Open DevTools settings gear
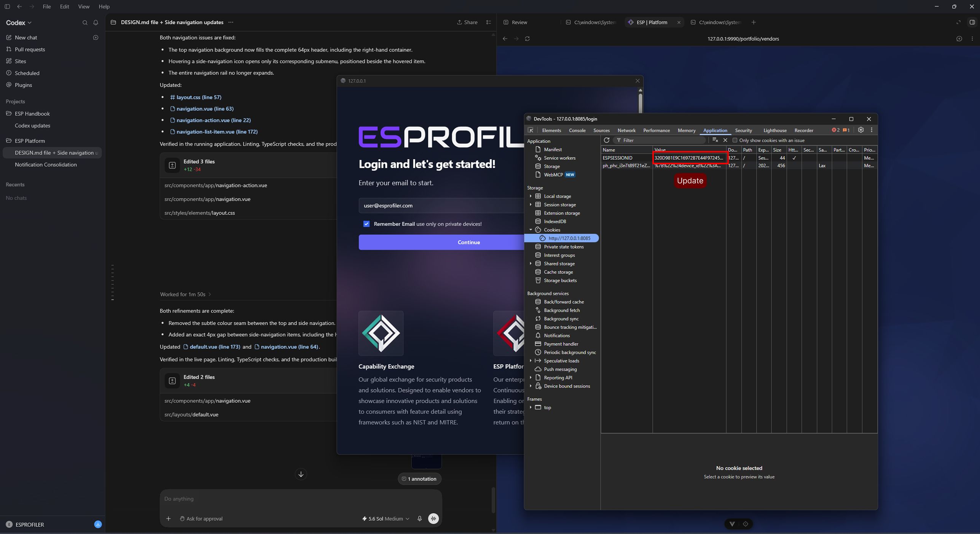 click(861, 130)
